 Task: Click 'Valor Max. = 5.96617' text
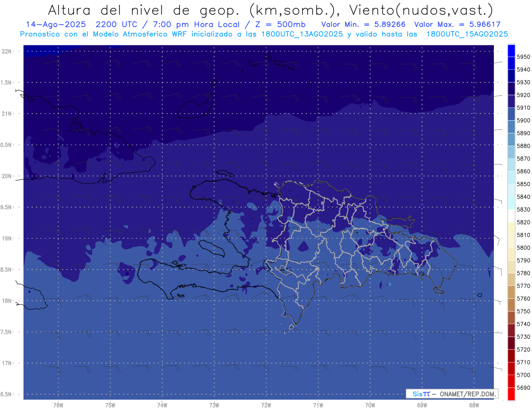tap(457, 24)
